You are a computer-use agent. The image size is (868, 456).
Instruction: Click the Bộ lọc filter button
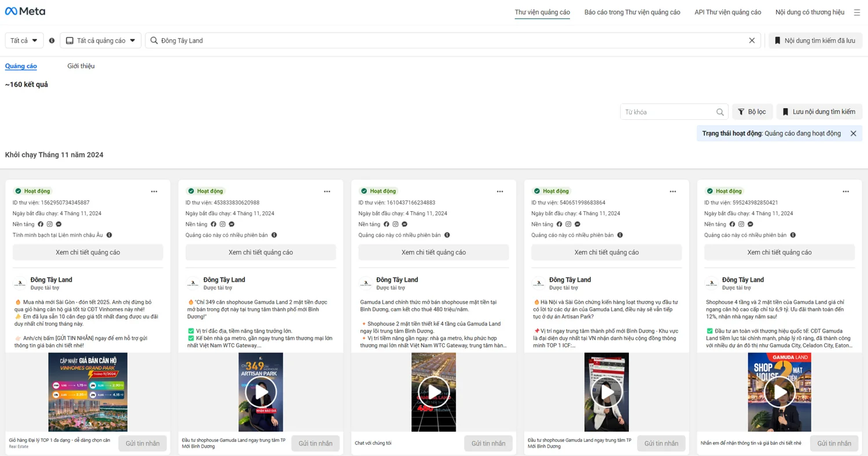[x=752, y=112]
